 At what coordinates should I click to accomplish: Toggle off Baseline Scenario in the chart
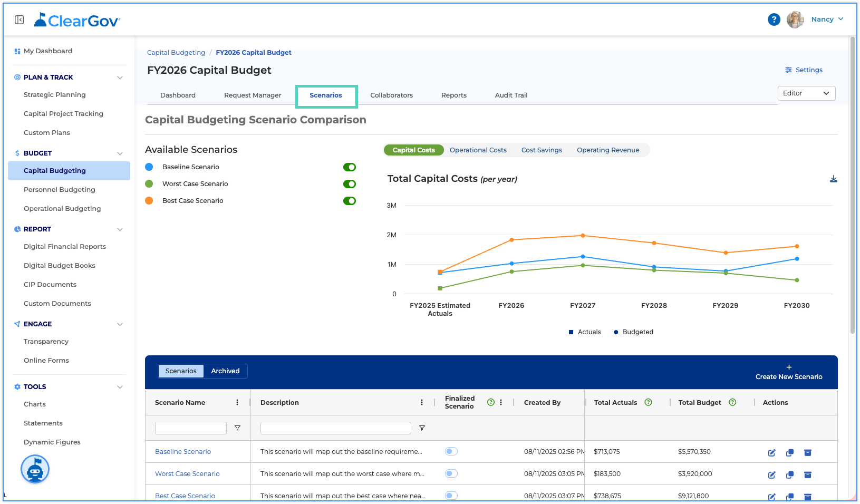350,167
